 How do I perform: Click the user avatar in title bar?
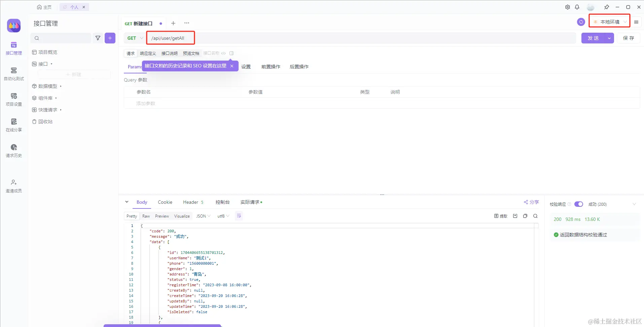(591, 7)
